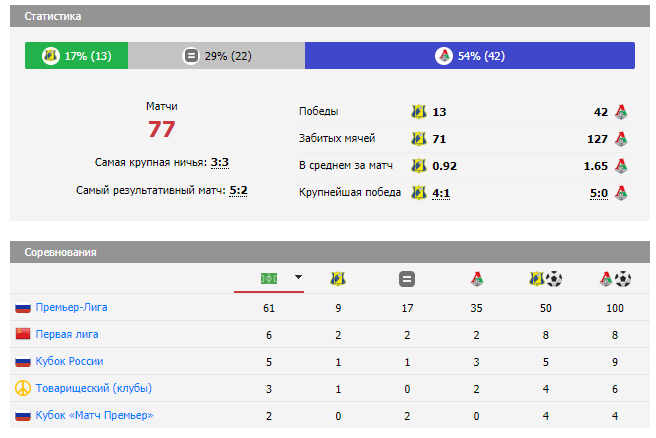Click the Rostov crest in the Забитых мячей row

coord(419,138)
